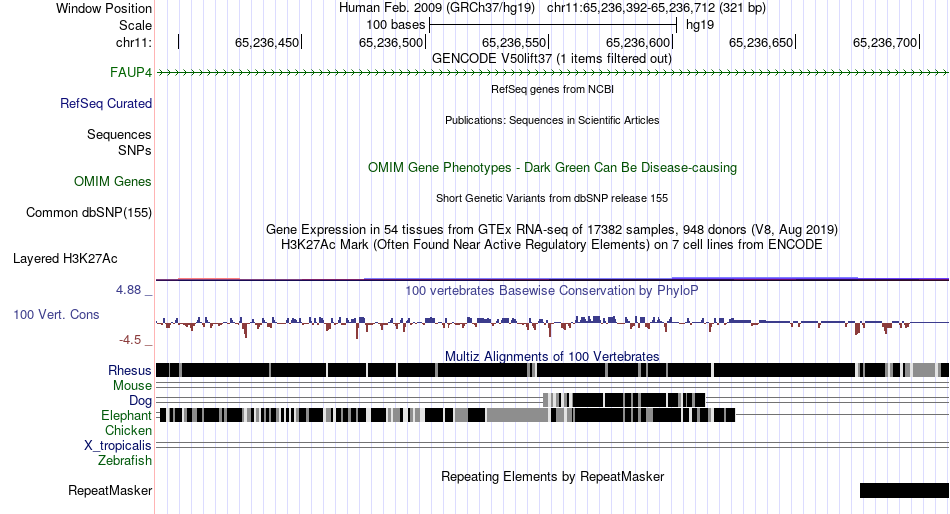Image resolution: width=950 pixels, height=514 pixels.
Task: Click the RefSeq genes from NCBI title
Action: tap(552, 89)
